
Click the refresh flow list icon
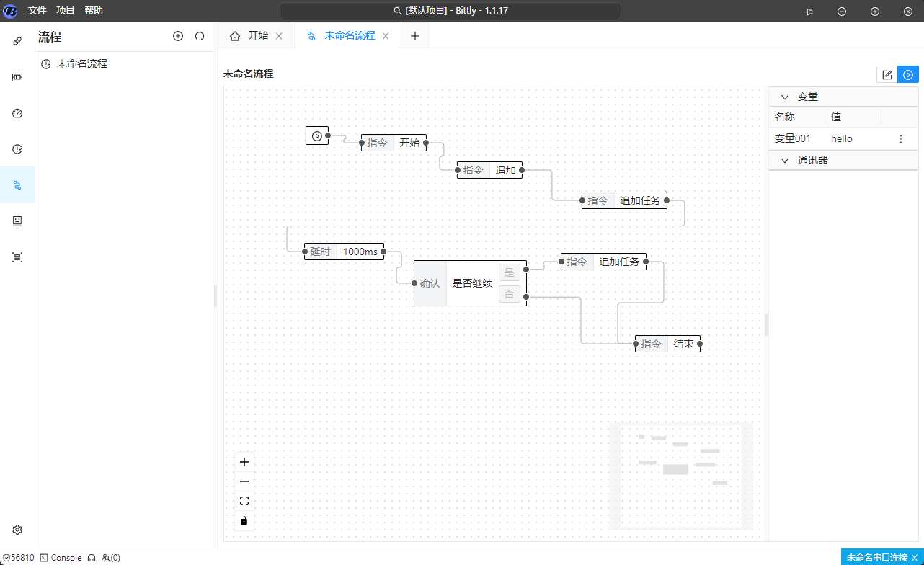pos(200,36)
